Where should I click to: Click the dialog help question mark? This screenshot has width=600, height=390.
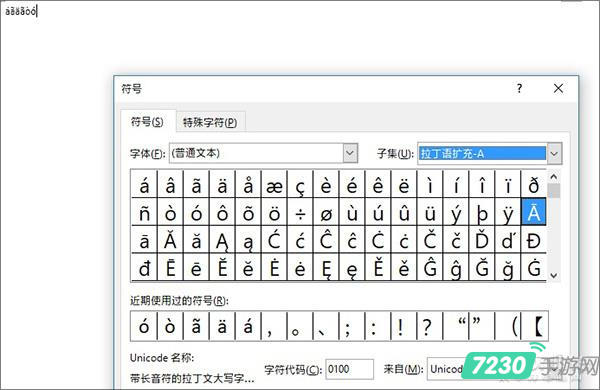click(x=519, y=88)
